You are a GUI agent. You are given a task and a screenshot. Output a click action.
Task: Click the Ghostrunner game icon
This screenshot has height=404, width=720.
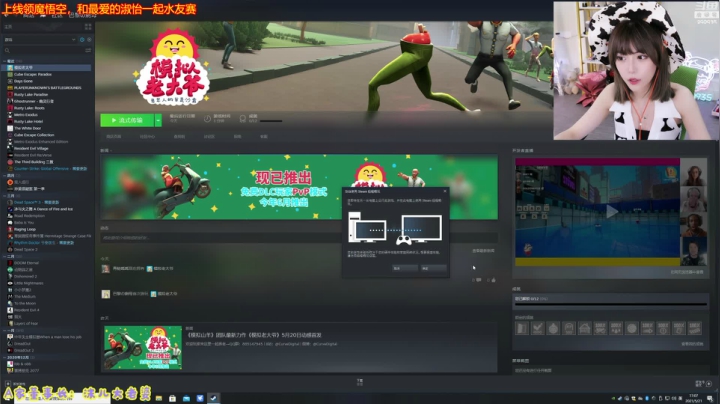(10, 101)
